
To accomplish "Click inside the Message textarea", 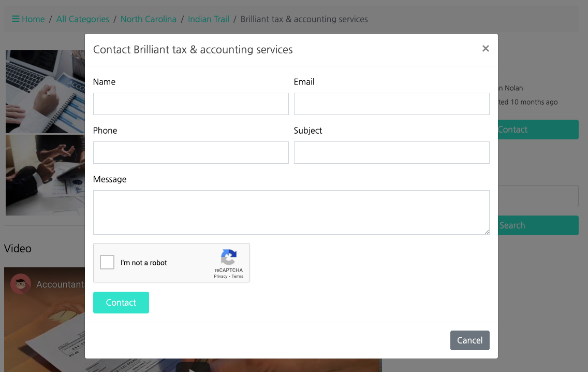I will (291, 212).
